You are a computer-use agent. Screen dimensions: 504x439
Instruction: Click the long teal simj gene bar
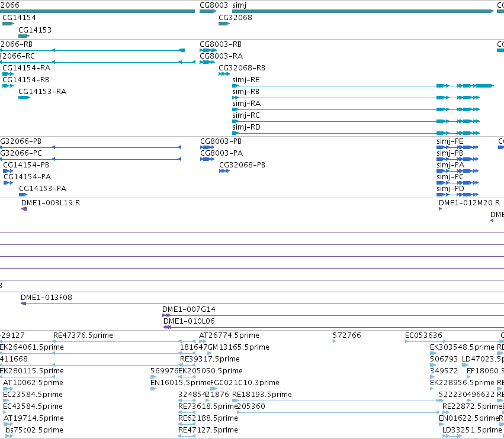pyautogui.click(x=363, y=11)
